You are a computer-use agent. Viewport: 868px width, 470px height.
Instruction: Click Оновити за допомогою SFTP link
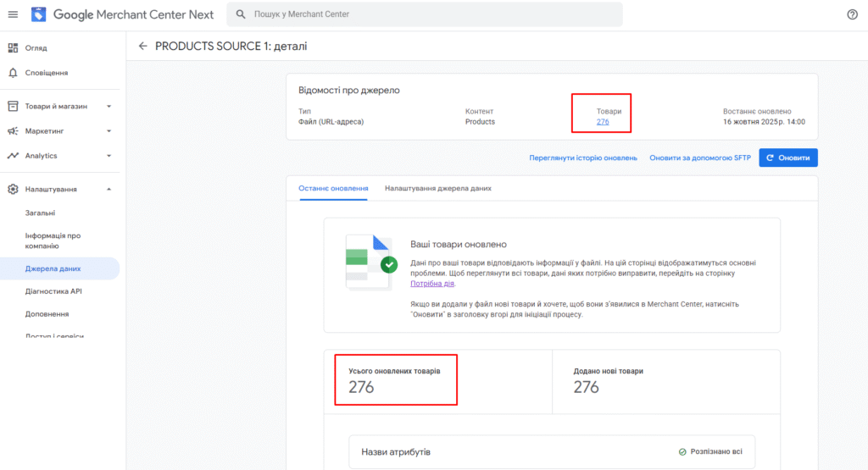click(x=700, y=158)
